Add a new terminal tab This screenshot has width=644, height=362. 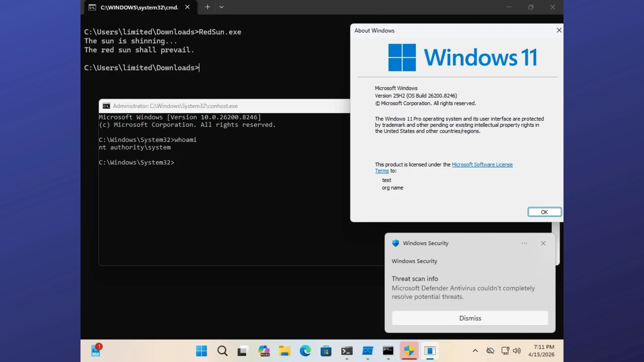208,7
